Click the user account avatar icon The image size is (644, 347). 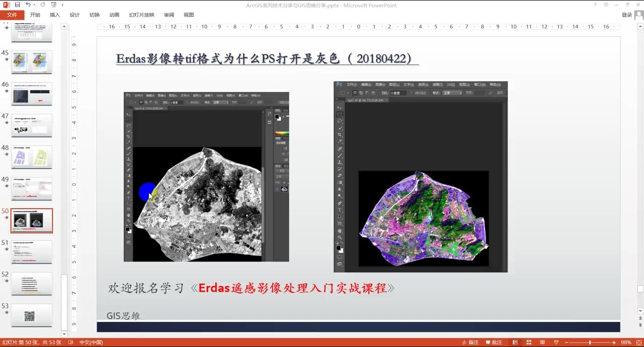tap(639, 15)
